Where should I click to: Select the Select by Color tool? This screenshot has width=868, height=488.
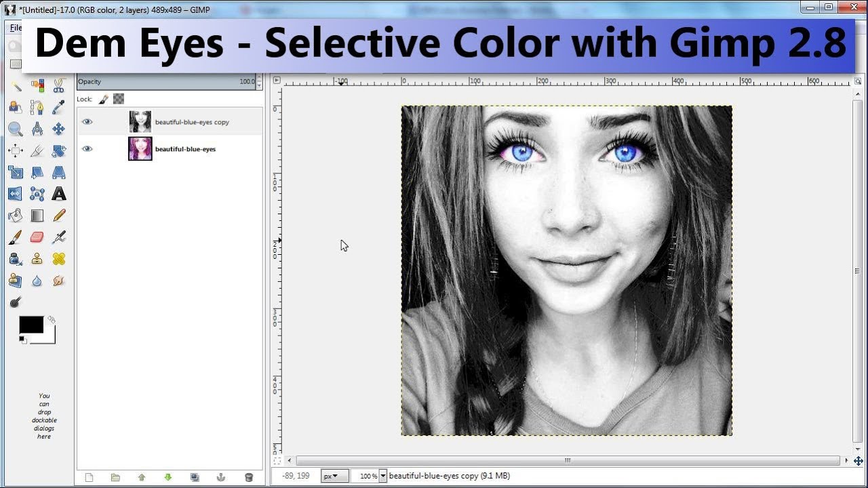(37, 86)
